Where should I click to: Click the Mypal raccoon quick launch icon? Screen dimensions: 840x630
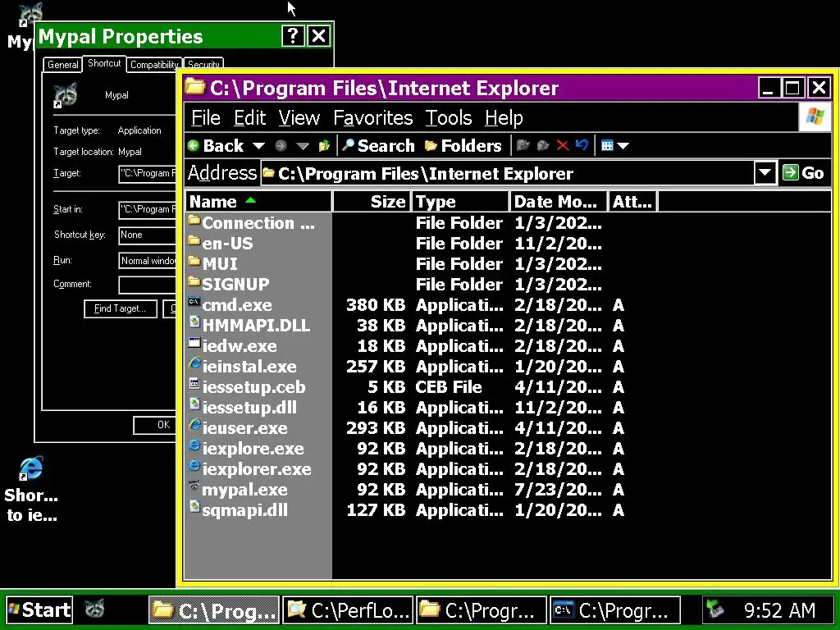(x=95, y=609)
